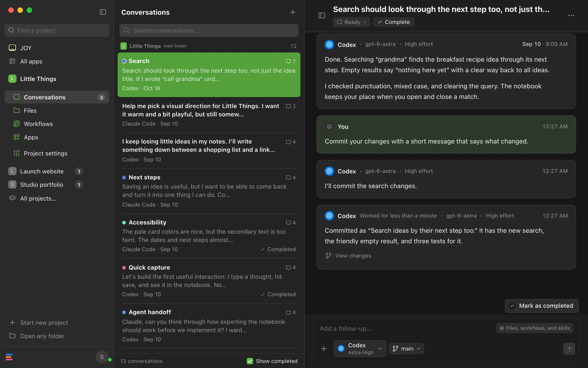Open the Apps sidebar item

57,137
